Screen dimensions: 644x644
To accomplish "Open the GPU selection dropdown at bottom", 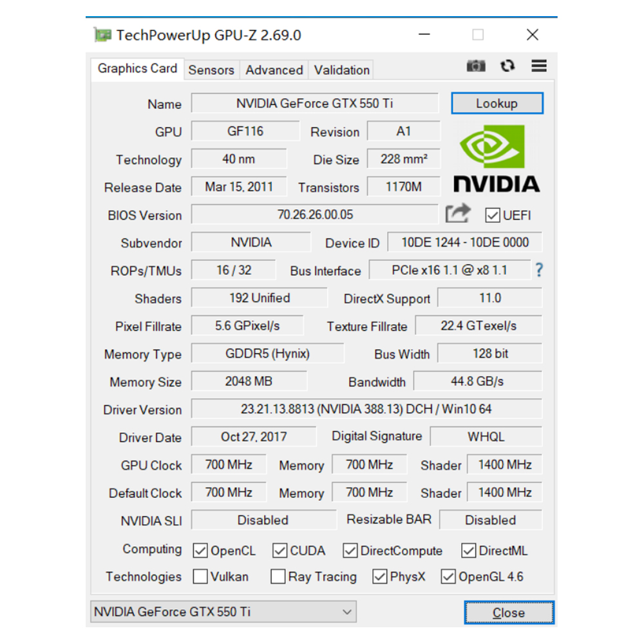I will pos(223,612).
